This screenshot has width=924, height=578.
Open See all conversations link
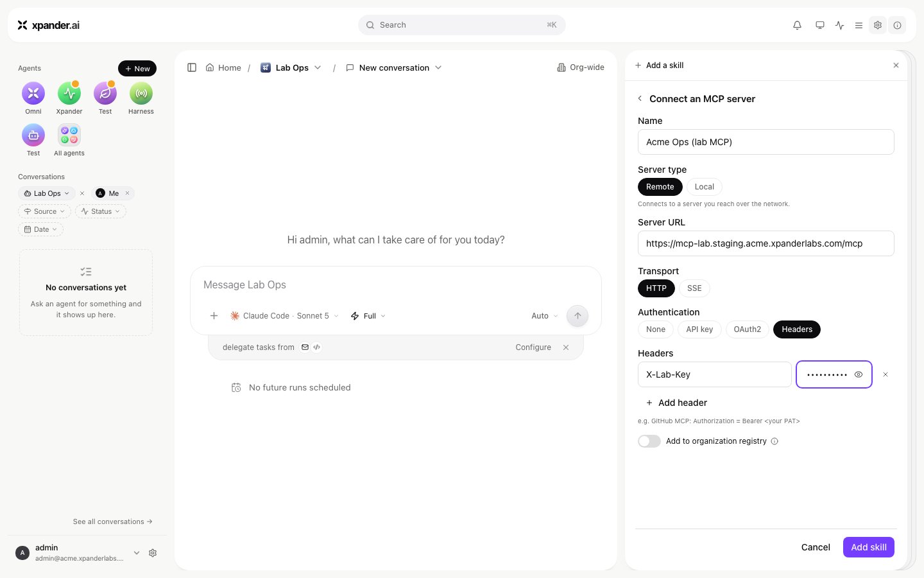point(113,521)
